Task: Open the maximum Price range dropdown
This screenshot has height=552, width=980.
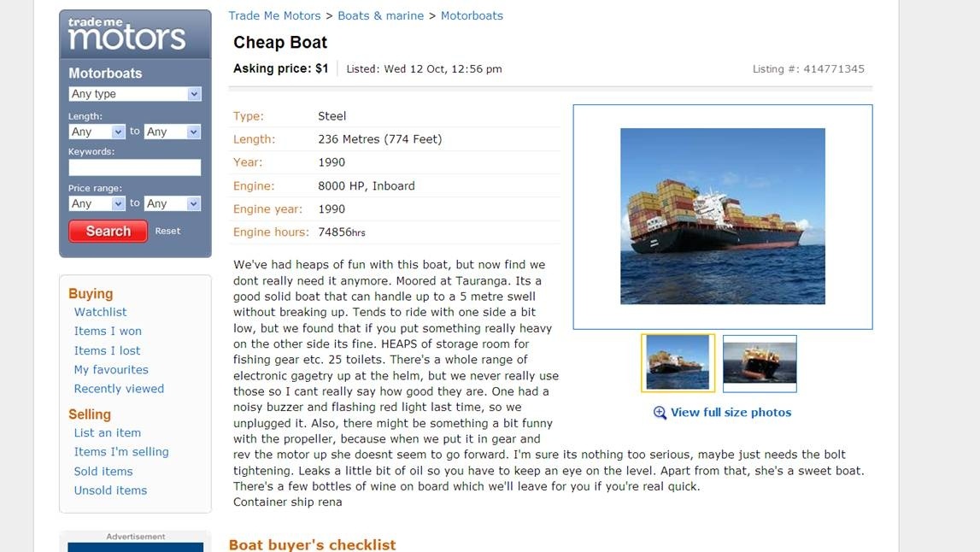Action: (x=173, y=204)
